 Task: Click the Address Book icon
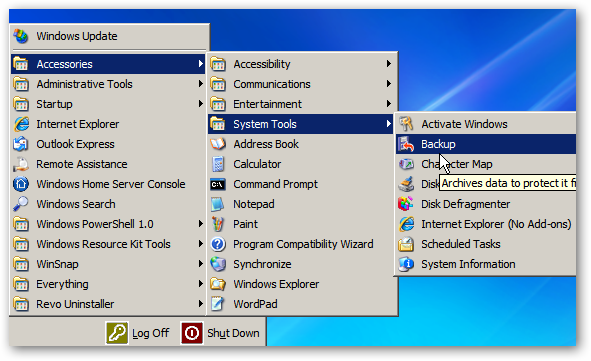pos(218,144)
